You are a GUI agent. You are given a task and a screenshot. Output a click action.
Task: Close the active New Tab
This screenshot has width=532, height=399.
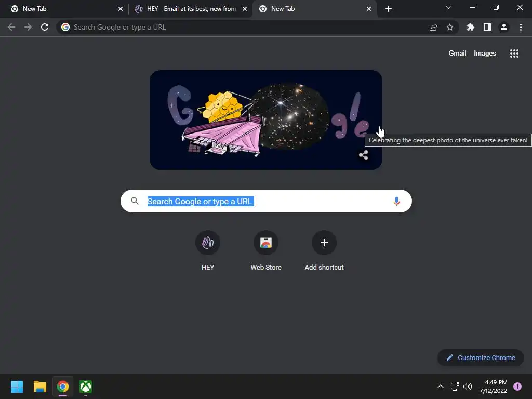tap(369, 9)
